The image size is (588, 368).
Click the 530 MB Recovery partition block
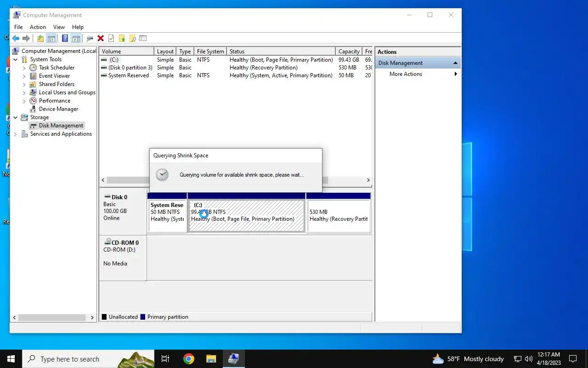[x=339, y=213]
